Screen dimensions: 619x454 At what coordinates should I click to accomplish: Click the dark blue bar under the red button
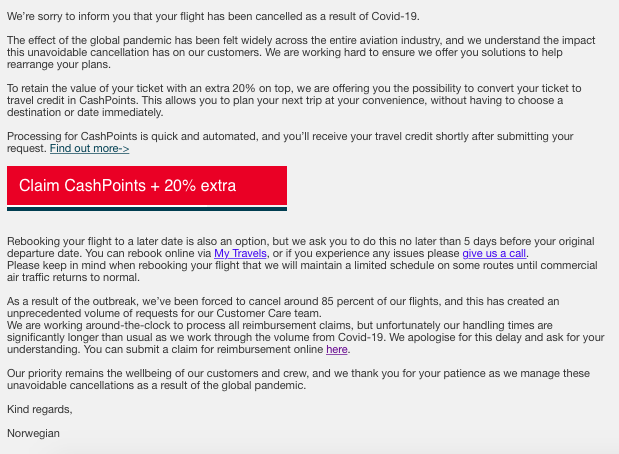tap(147, 209)
